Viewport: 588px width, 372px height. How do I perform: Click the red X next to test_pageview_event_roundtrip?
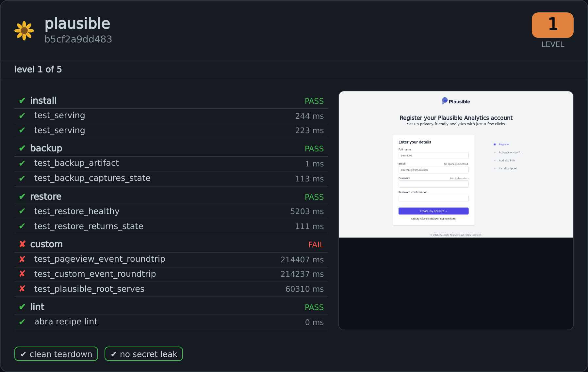[x=22, y=259]
